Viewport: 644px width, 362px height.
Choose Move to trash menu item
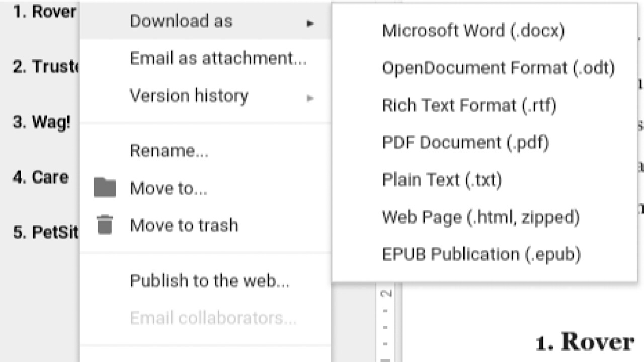coord(184,225)
